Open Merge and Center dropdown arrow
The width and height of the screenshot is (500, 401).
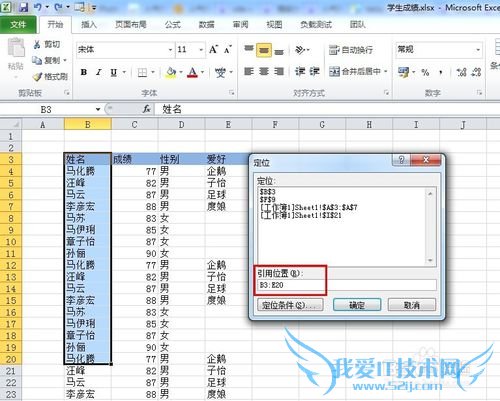[386, 71]
